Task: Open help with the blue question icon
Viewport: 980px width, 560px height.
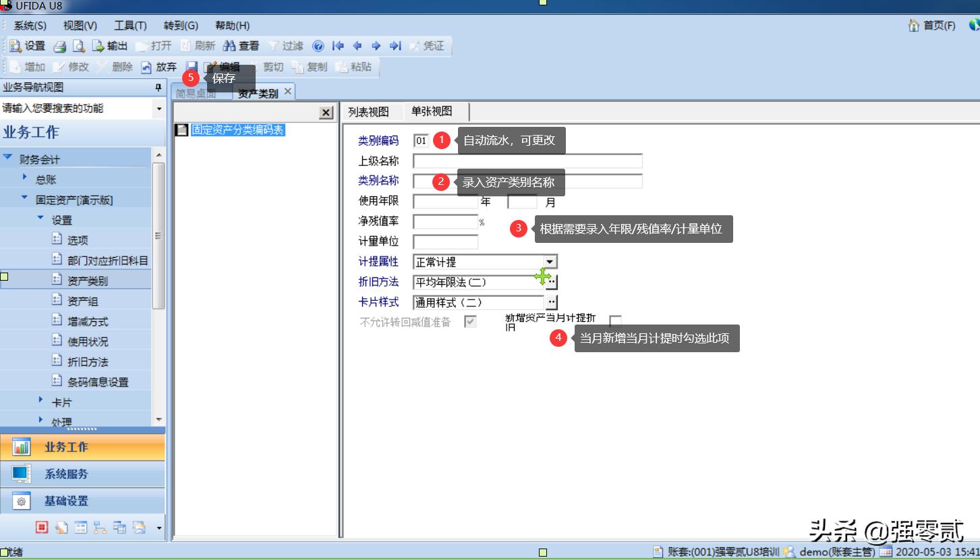Action: coord(318,46)
